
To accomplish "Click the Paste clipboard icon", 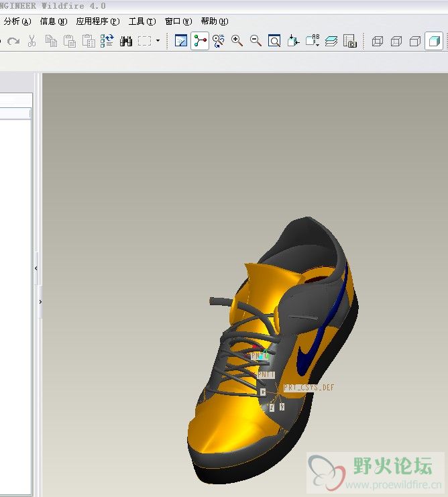I will [x=69, y=41].
